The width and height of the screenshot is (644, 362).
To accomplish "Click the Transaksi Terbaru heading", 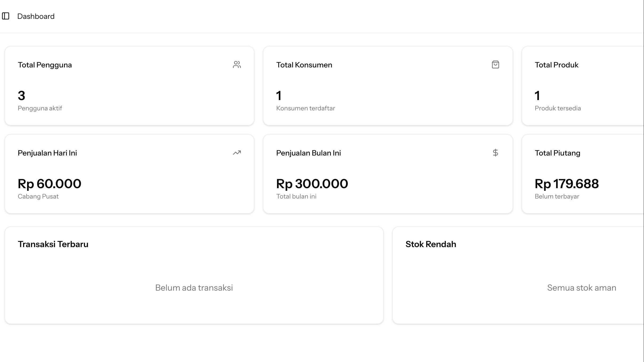I will pos(53,244).
